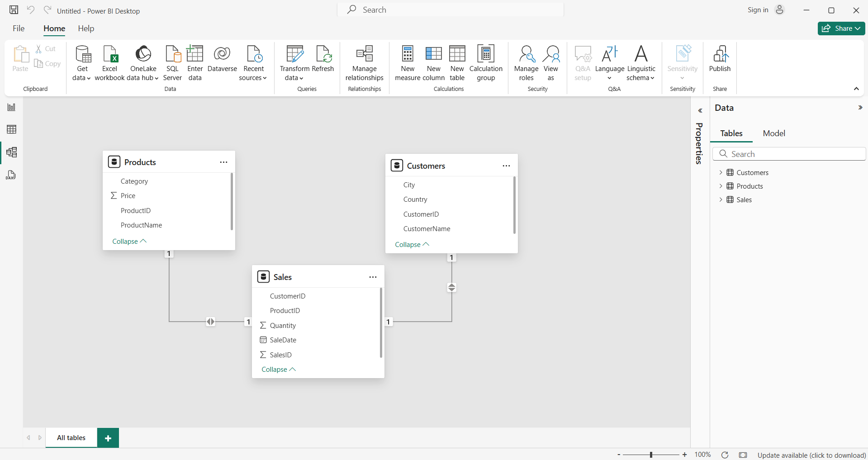
Task: Switch to Tables tab in Data pane
Action: click(x=731, y=133)
